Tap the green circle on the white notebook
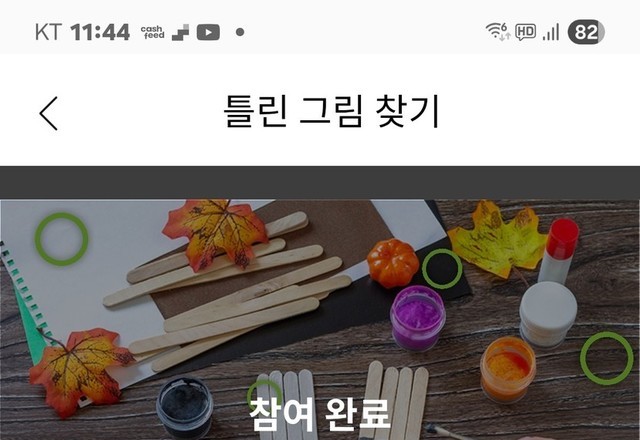 click(x=61, y=239)
